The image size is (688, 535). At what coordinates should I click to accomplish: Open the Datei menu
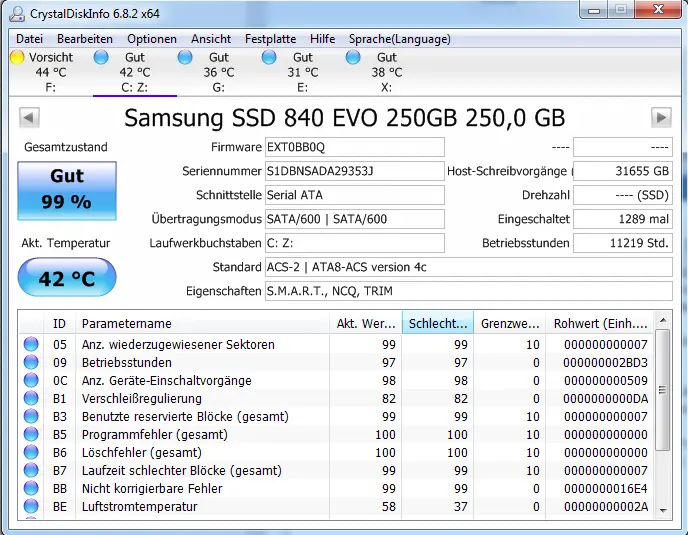point(29,39)
